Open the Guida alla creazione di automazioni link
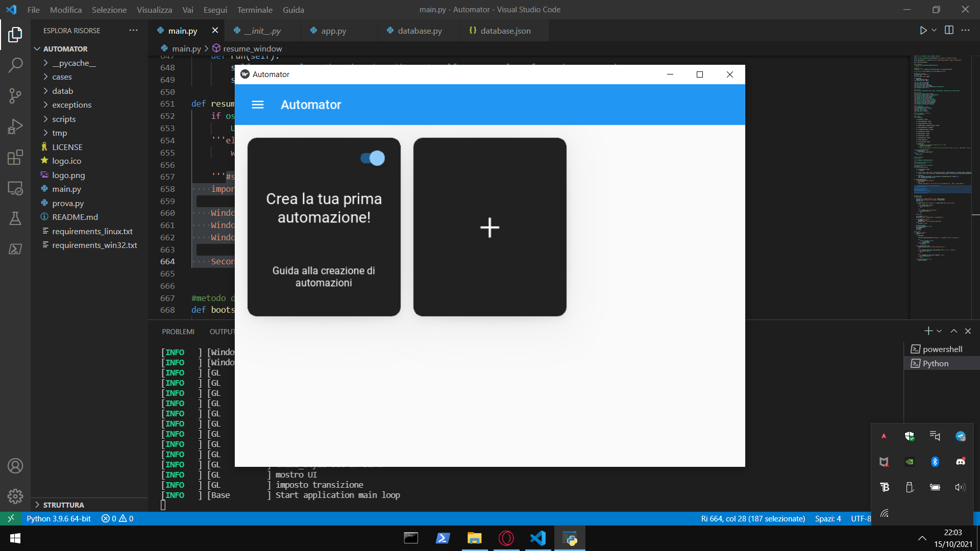The image size is (980, 551). tap(324, 276)
